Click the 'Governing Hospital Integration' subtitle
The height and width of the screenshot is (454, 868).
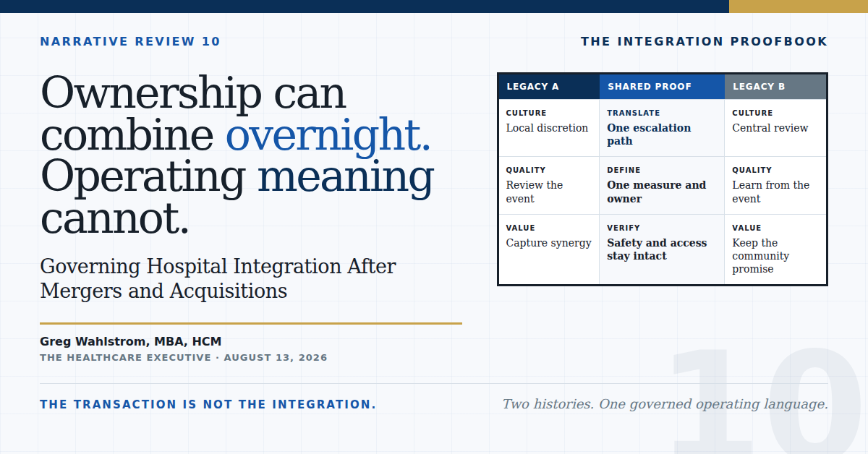(218, 278)
